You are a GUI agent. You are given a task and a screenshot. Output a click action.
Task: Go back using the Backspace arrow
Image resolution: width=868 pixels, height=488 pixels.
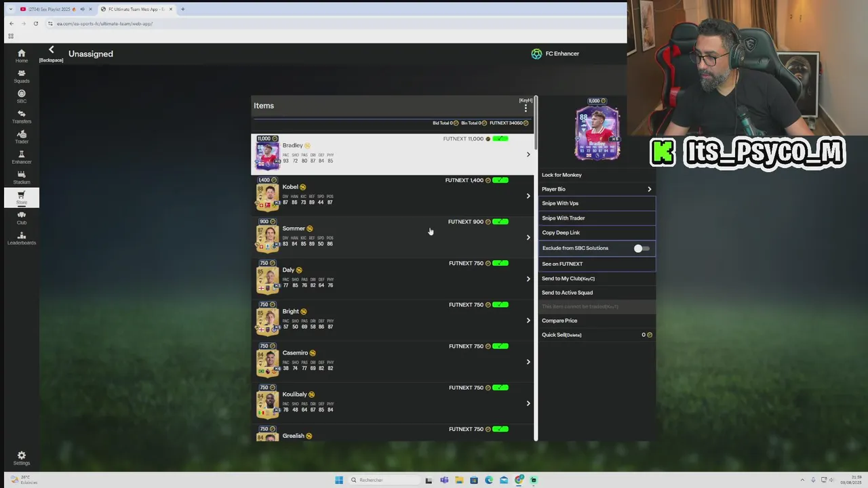pyautogui.click(x=51, y=50)
